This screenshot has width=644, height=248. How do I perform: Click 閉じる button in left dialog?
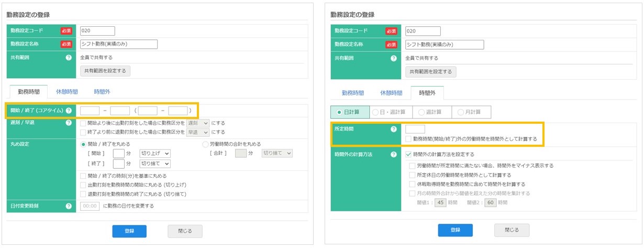tap(185, 231)
